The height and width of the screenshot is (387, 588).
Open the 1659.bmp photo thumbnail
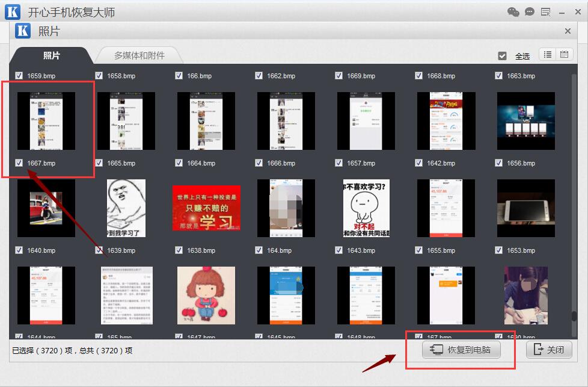(46, 121)
